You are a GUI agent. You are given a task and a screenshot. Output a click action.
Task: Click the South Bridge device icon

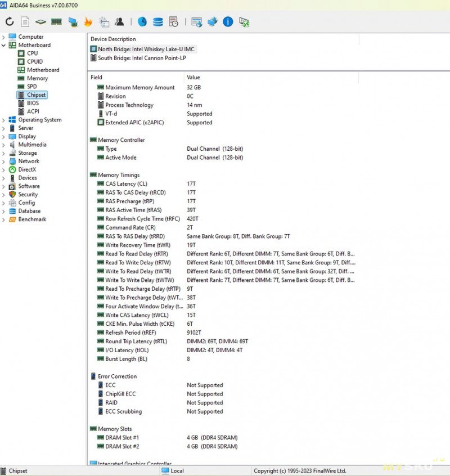[x=93, y=58]
